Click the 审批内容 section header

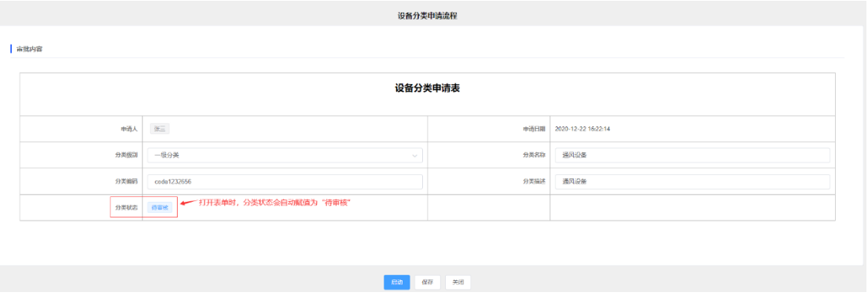30,49
